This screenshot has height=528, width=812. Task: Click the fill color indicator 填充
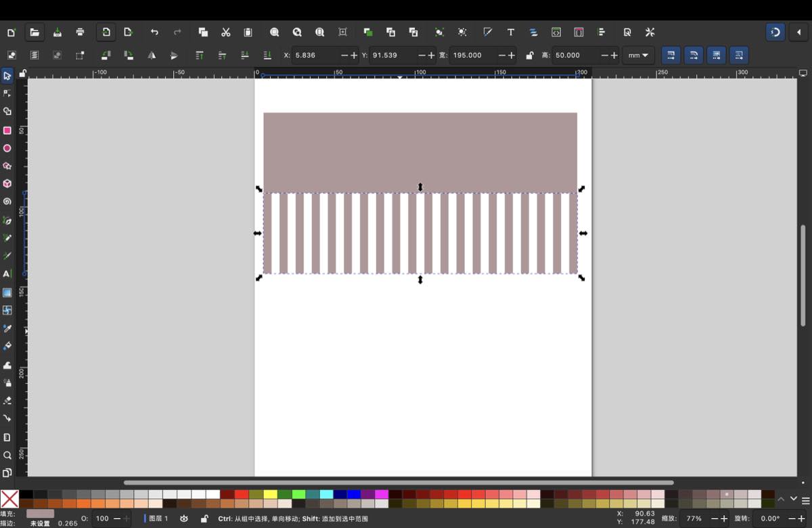click(40, 514)
